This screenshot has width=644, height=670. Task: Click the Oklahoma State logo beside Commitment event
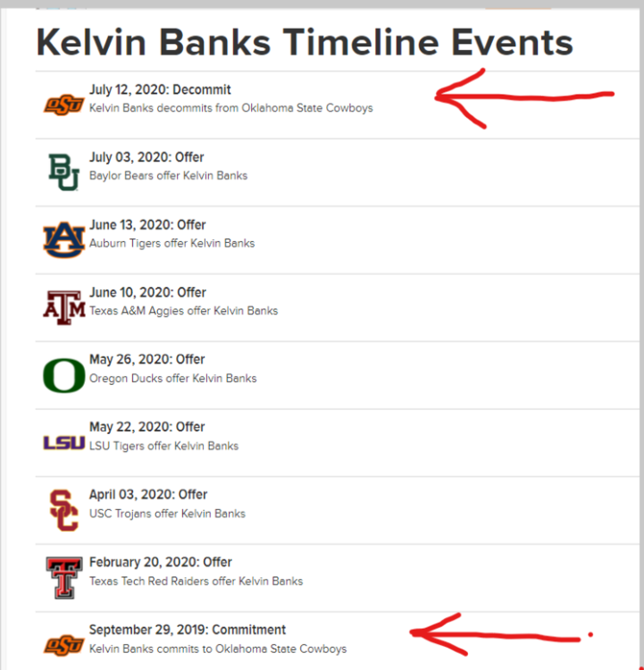click(x=64, y=644)
